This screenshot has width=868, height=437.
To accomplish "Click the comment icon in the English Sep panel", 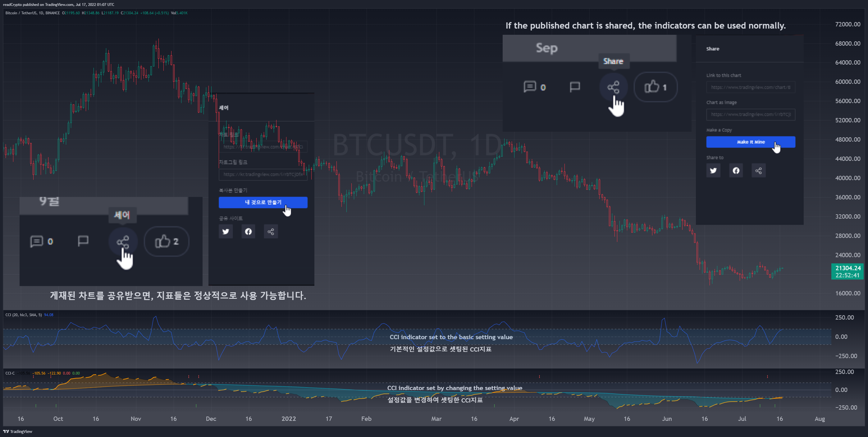I will [530, 87].
